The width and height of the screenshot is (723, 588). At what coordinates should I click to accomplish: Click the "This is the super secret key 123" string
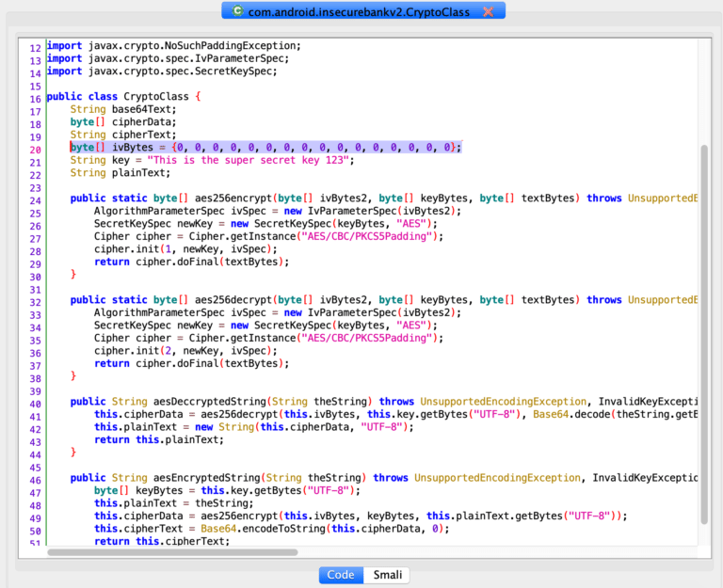point(249,160)
